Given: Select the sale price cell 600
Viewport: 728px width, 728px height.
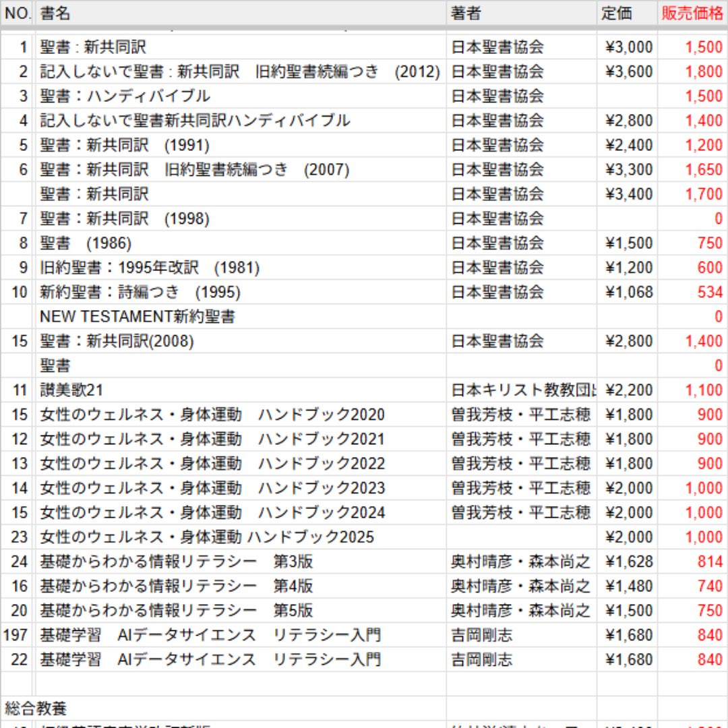Looking at the screenshot, I should point(692,268).
